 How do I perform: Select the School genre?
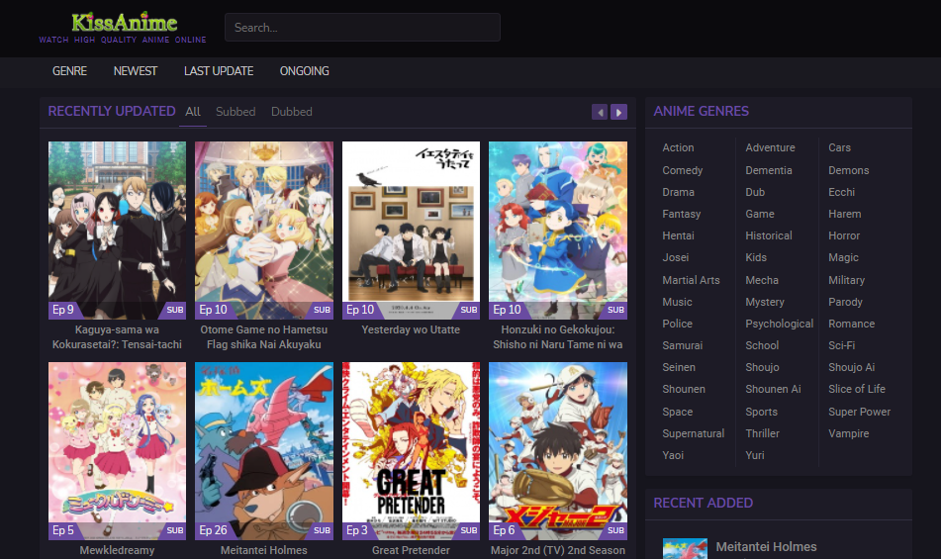point(762,345)
